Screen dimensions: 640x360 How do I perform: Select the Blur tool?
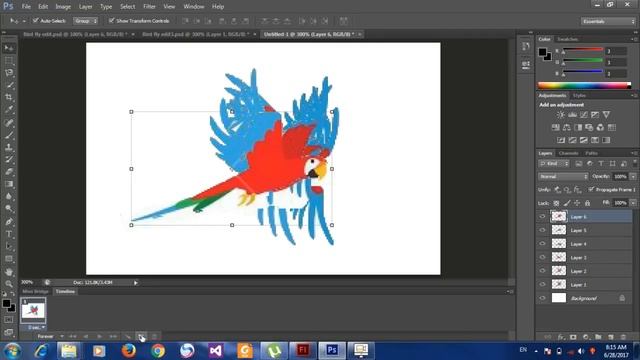point(9,196)
